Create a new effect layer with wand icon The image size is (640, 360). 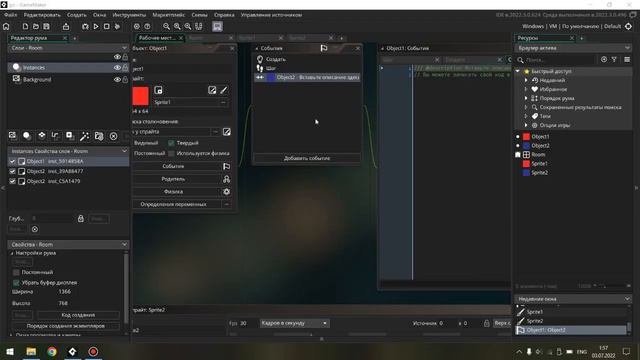[x=84, y=136]
